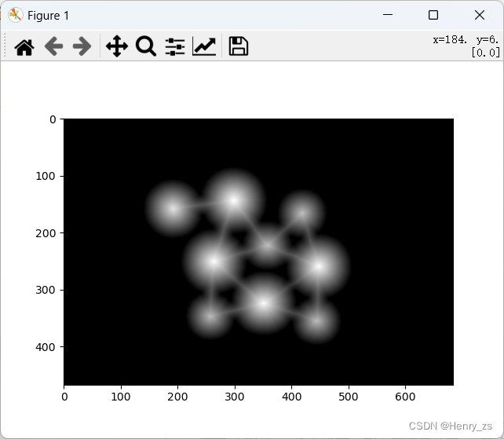504x439 pixels.
Task: Click the Figure 1 window title text
Action: [x=48, y=16]
